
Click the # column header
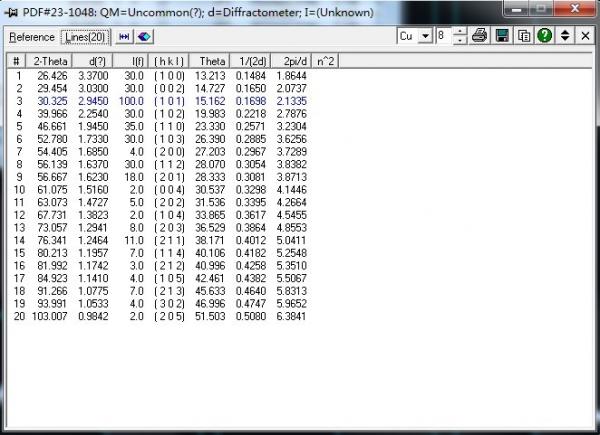pos(16,61)
